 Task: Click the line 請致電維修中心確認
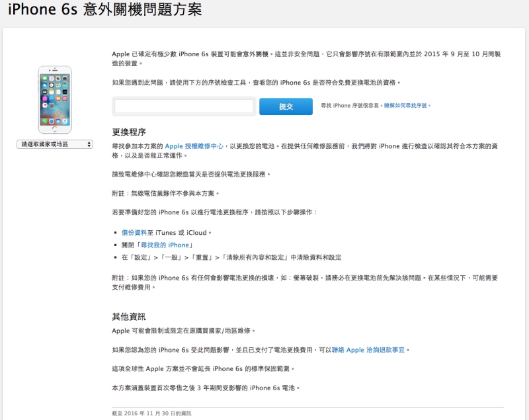tap(191, 175)
